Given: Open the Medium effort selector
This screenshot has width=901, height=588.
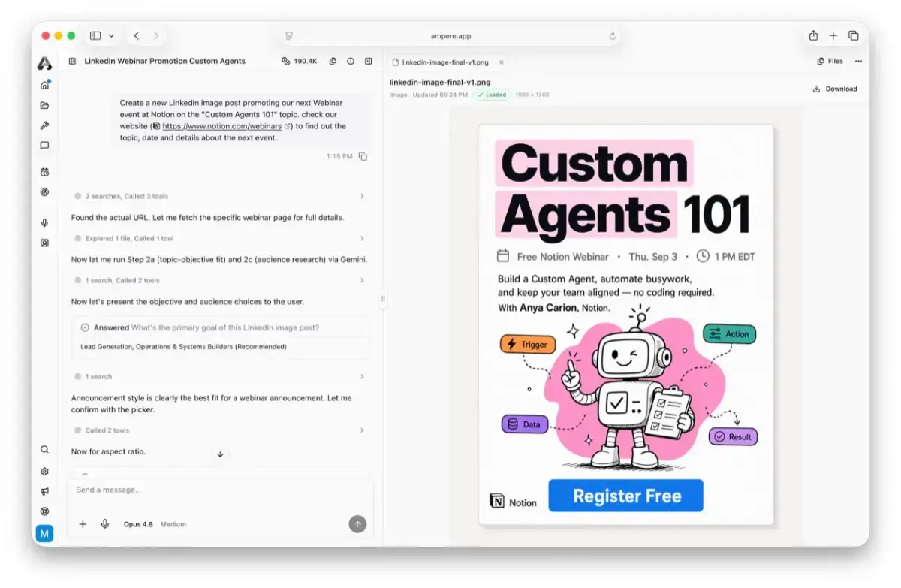Looking at the screenshot, I should (173, 524).
